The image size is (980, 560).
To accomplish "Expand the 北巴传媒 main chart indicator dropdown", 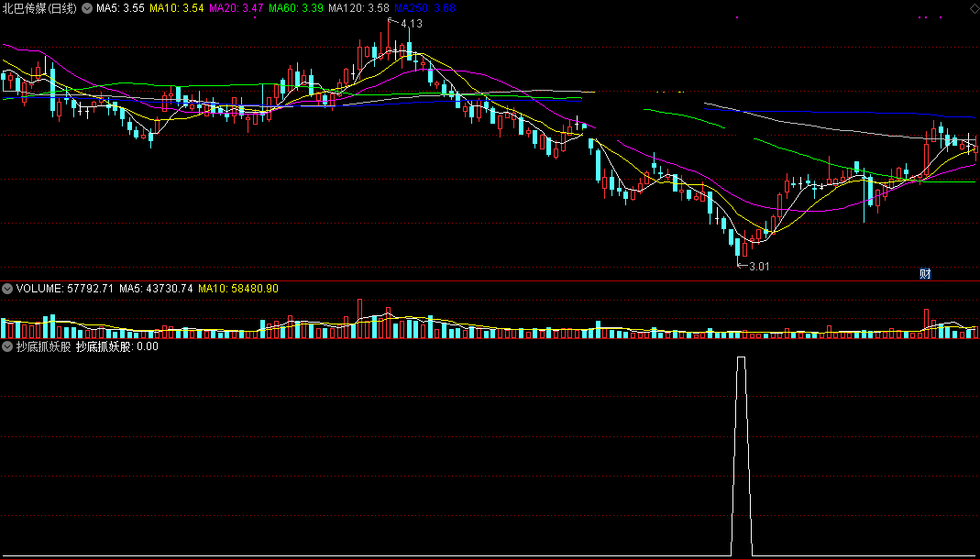I will click(86, 9).
